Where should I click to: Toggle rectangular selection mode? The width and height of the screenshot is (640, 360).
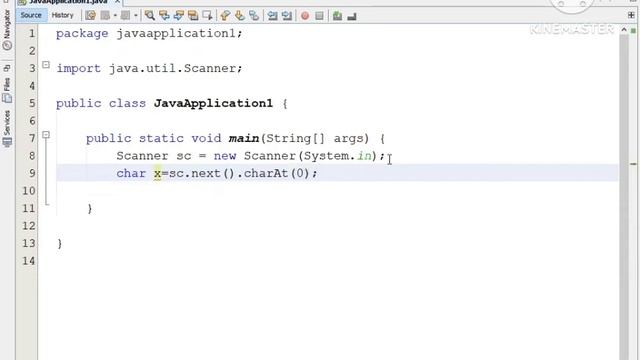click(207, 16)
